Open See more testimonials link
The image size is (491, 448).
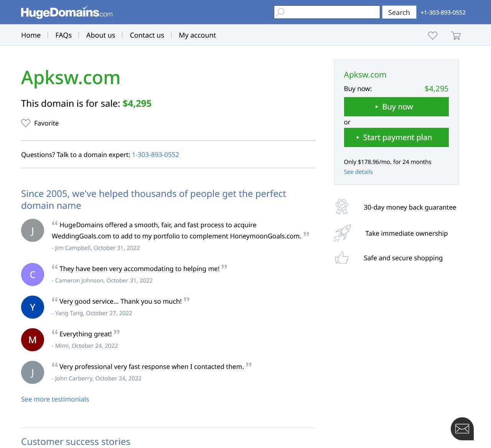55,399
